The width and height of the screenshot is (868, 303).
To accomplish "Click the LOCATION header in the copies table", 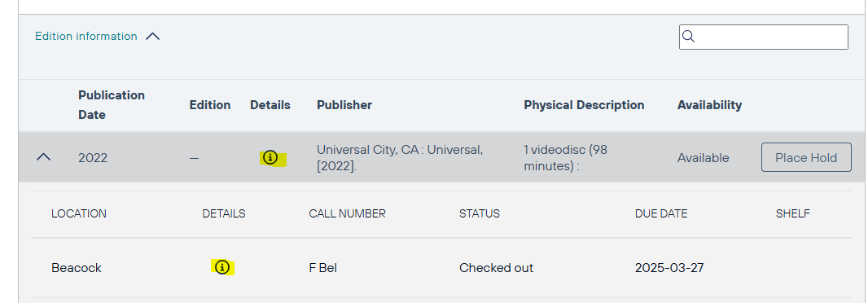I will [79, 214].
